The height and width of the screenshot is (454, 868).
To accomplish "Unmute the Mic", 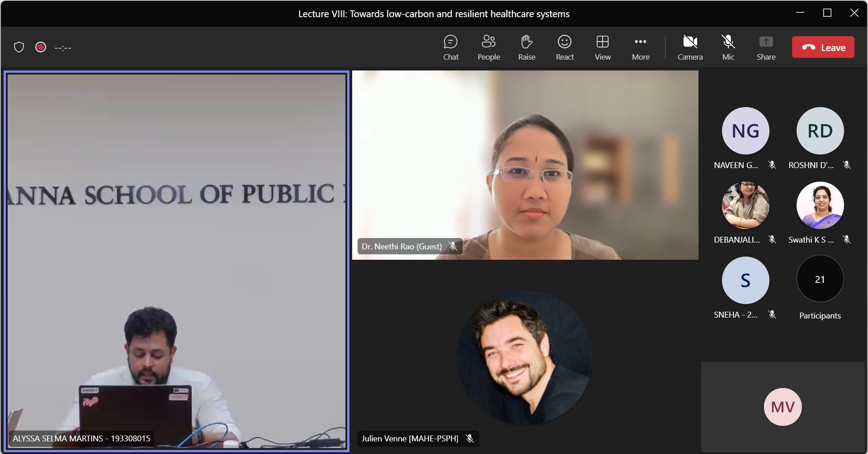I will coord(728,47).
